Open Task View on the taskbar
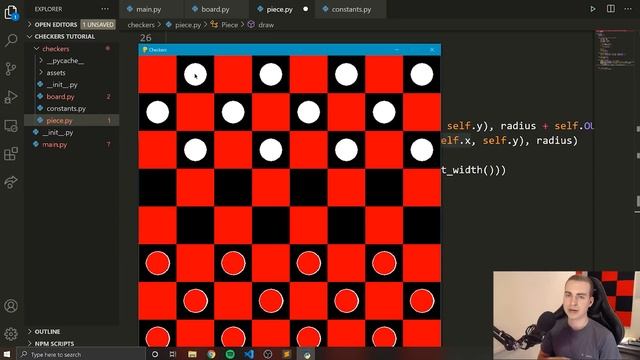Viewport: 640px width, 360px height. pyautogui.click(x=173, y=354)
